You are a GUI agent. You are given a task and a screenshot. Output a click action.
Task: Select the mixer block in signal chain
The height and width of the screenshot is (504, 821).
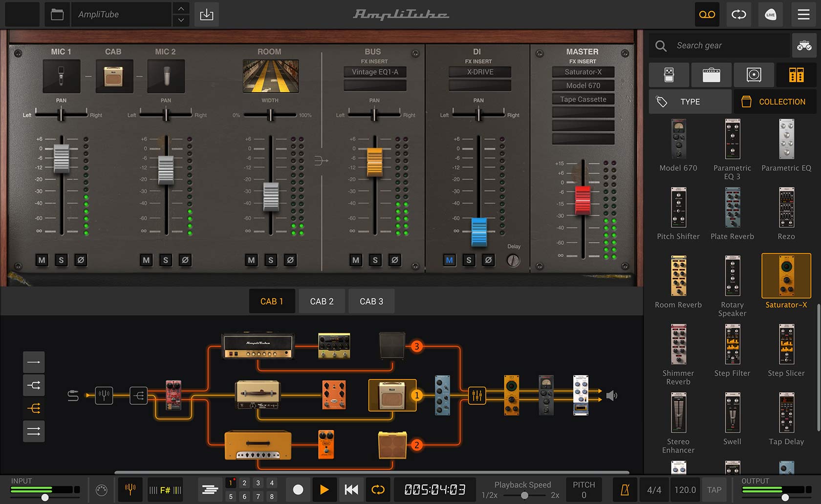coord(477,395)
